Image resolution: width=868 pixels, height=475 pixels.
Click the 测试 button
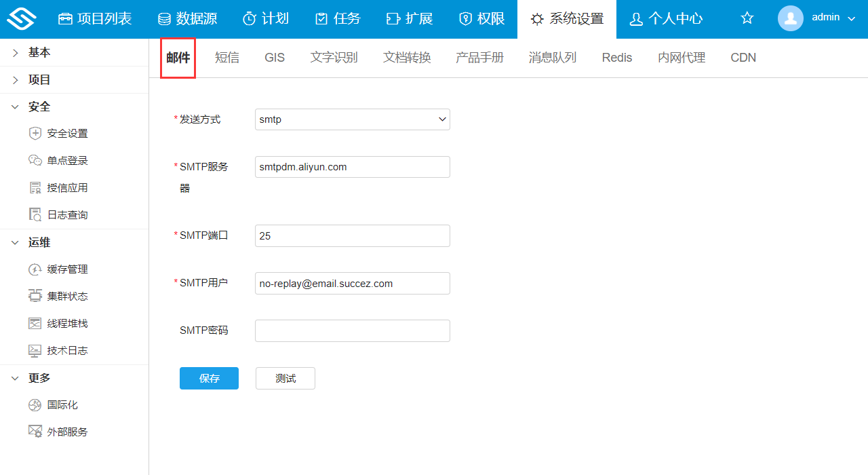tap(285, 379)
